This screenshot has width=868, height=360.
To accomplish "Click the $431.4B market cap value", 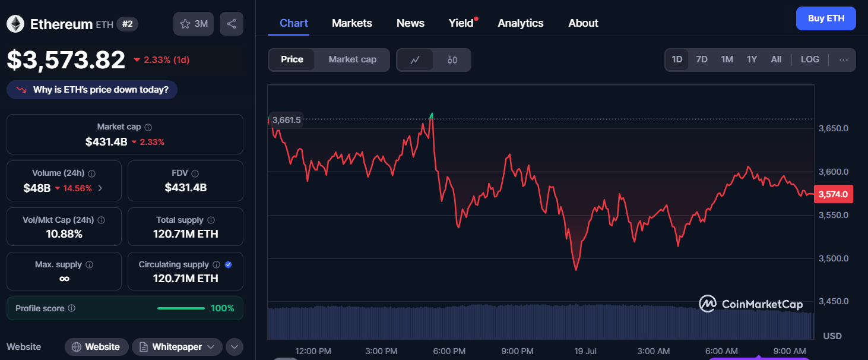I will coord(106,142).
